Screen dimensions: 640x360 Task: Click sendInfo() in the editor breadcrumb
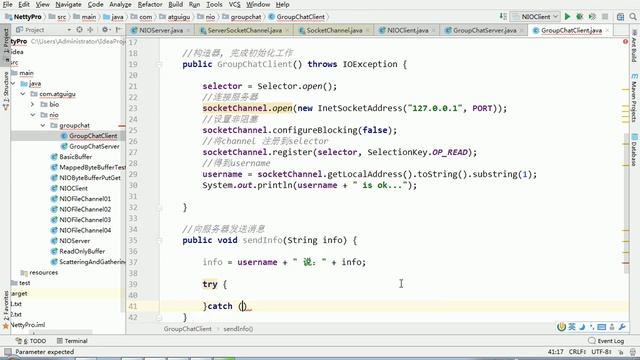[238, 329]
